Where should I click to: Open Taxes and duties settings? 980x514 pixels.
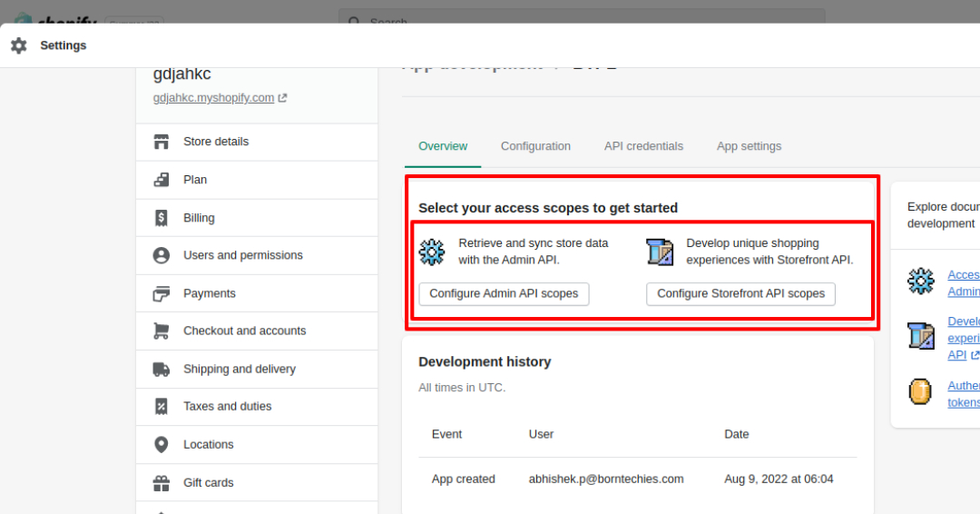[257, 407]
